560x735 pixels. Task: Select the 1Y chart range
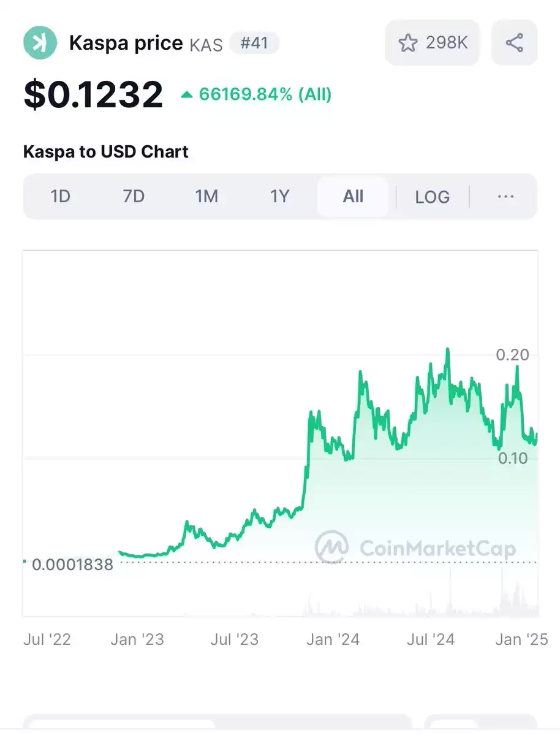(280, 196)
